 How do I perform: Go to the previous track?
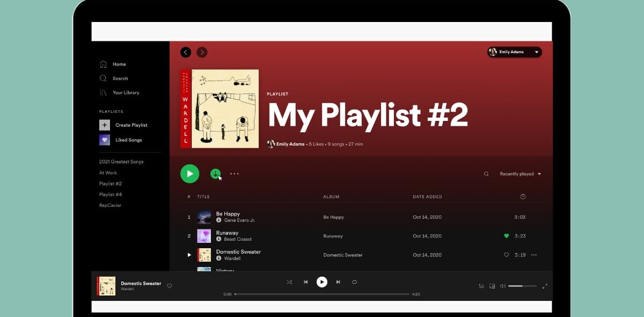click(x=305, y=282)
